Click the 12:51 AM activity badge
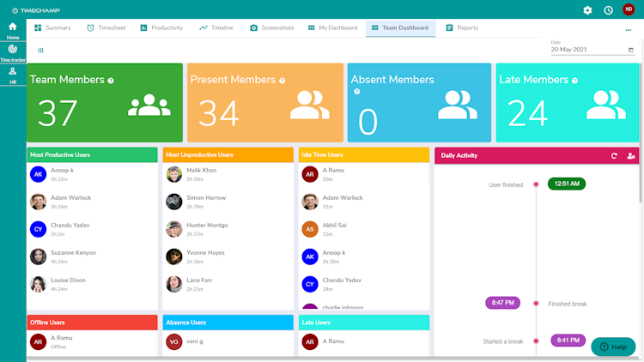 (567, 184)
